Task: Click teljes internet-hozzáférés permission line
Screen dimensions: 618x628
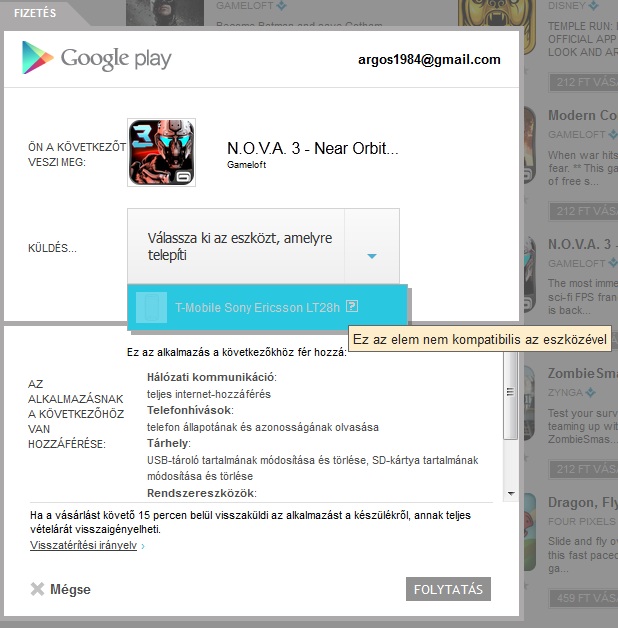Action: (x=209, y=394)
